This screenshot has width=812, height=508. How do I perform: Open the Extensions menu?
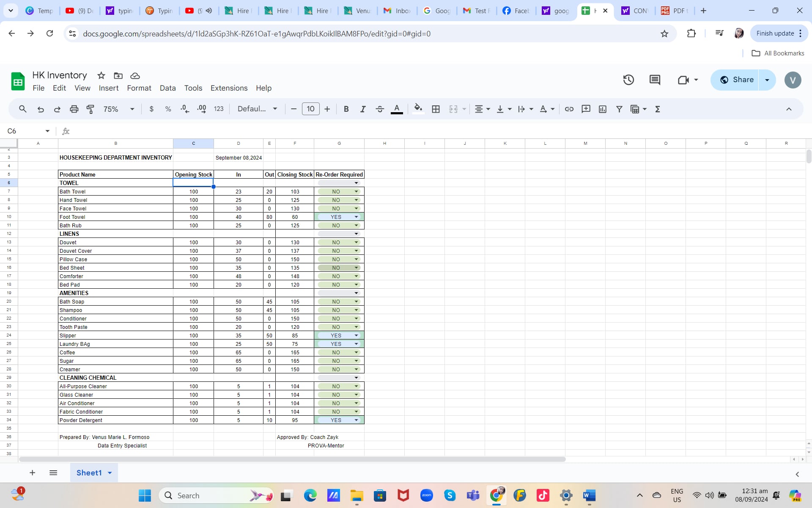point(229,88)
